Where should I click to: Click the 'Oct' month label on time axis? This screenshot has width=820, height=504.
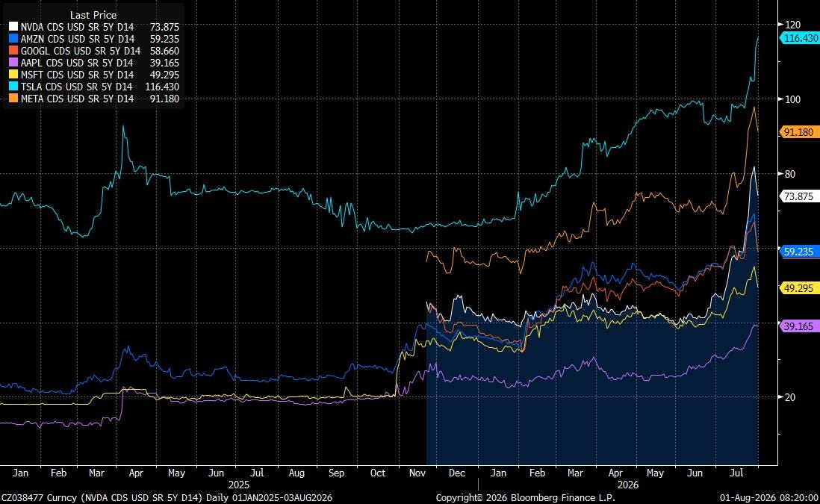click(378, 473)
